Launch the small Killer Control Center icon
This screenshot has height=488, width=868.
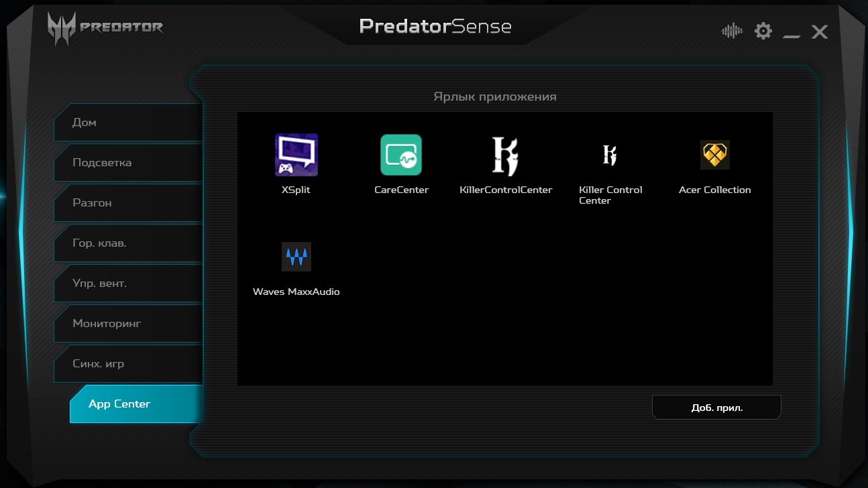(610, 155)
